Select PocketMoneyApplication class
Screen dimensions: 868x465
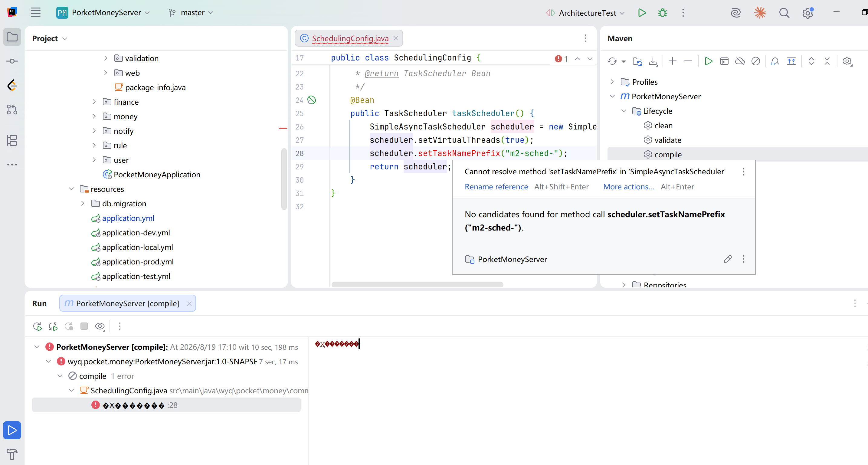tap(157, 175)
